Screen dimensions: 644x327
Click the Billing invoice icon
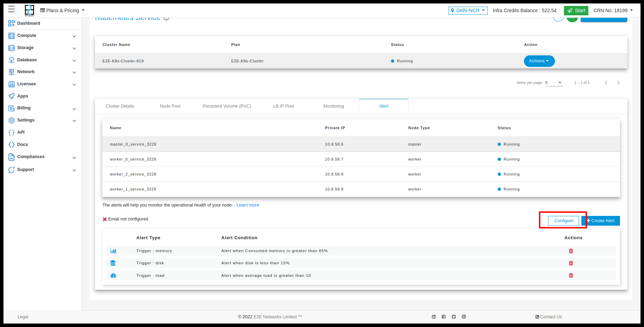(11, 108)
